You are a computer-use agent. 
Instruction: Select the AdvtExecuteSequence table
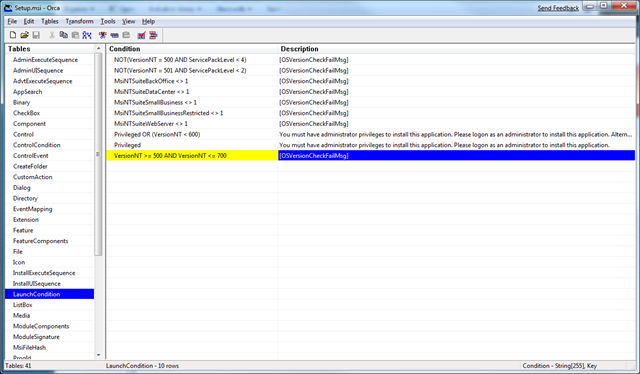point(42,81)
